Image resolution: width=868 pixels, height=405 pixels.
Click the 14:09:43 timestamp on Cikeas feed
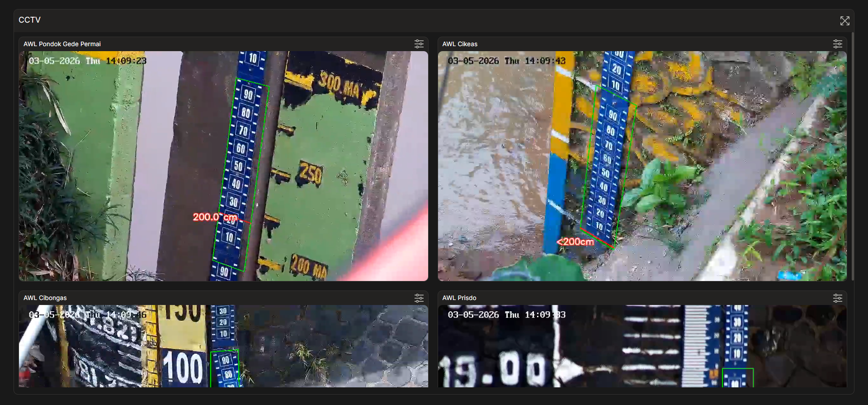click(545, 61)
